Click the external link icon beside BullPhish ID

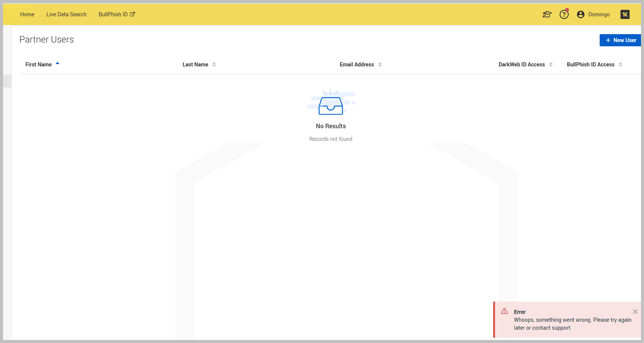coord(132,14)
